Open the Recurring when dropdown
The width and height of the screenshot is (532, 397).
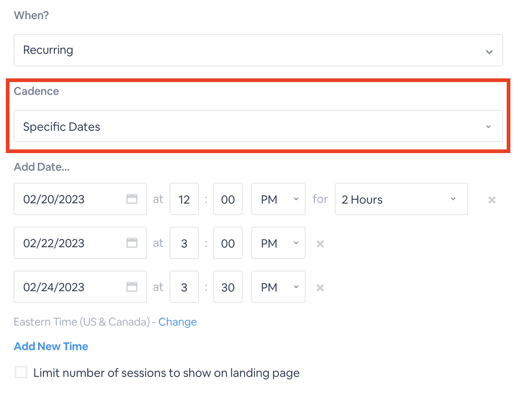click(x=258, y=50)
